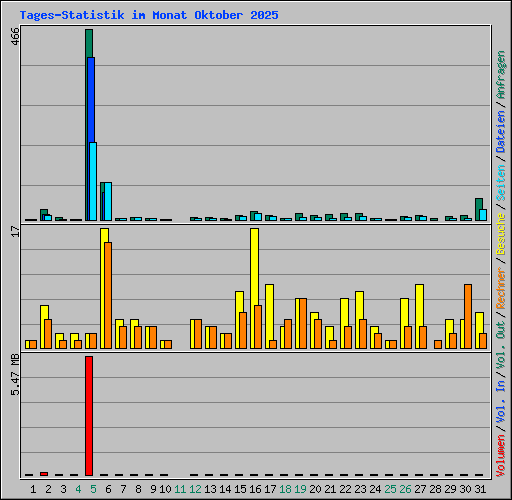Click day label "6" on the x-axis
Viewport: 512px width, 500px height.
(108, 489)
